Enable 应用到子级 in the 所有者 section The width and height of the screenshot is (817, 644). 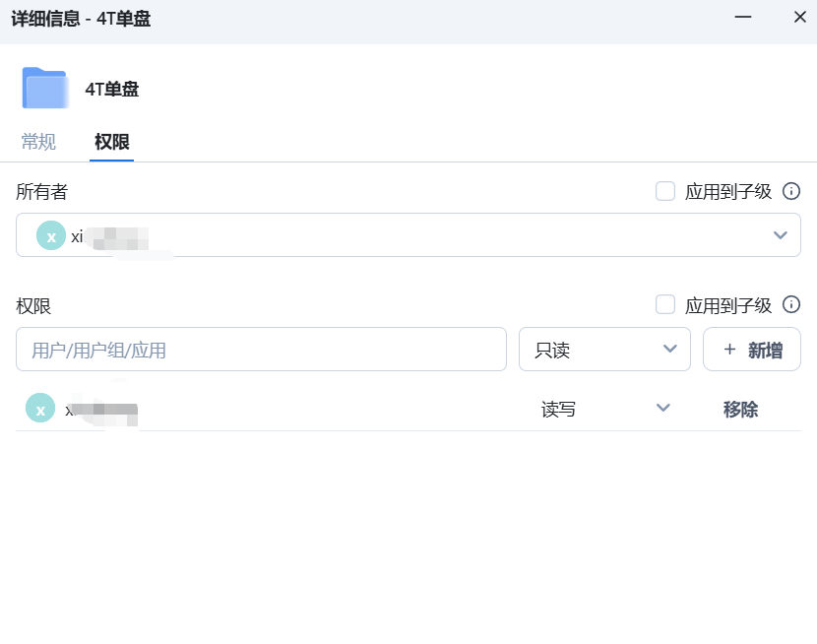pyautogui.click(x=665, y=191)
